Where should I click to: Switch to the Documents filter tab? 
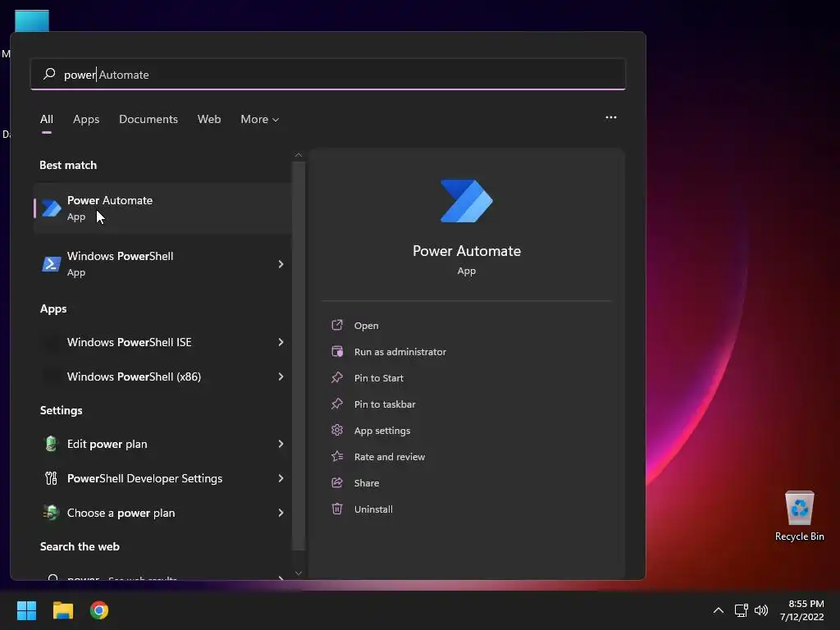148,119
